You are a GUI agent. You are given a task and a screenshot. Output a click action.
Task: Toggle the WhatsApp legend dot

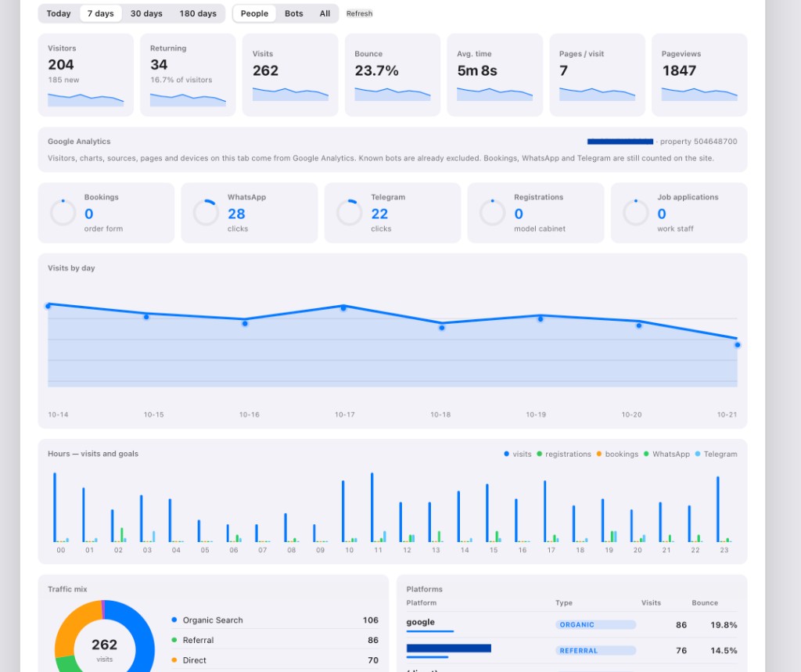646,454
